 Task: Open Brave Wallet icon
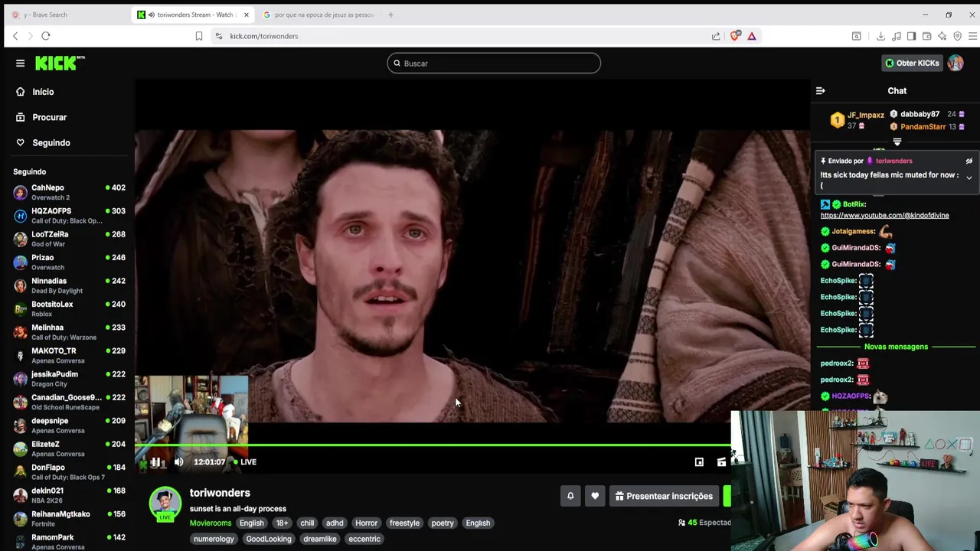(x=926, y=36)
